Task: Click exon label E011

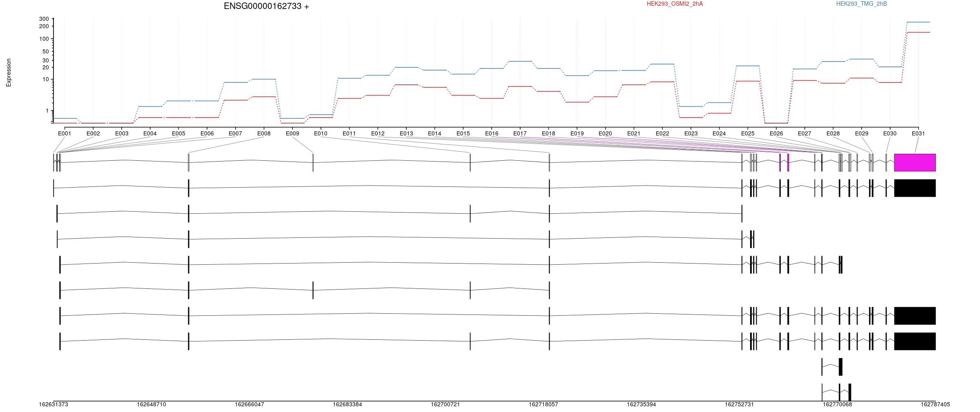Action: (349, 133)
